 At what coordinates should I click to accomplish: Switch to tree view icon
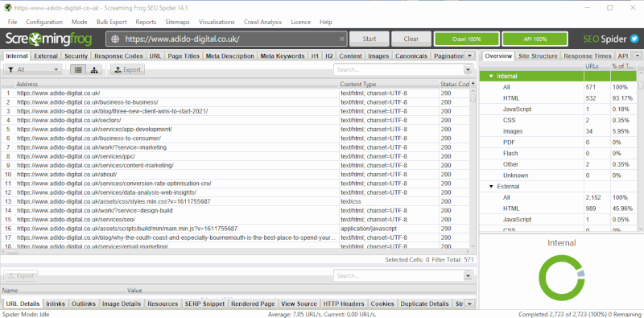pyautogui.click(x=94, y=70)
